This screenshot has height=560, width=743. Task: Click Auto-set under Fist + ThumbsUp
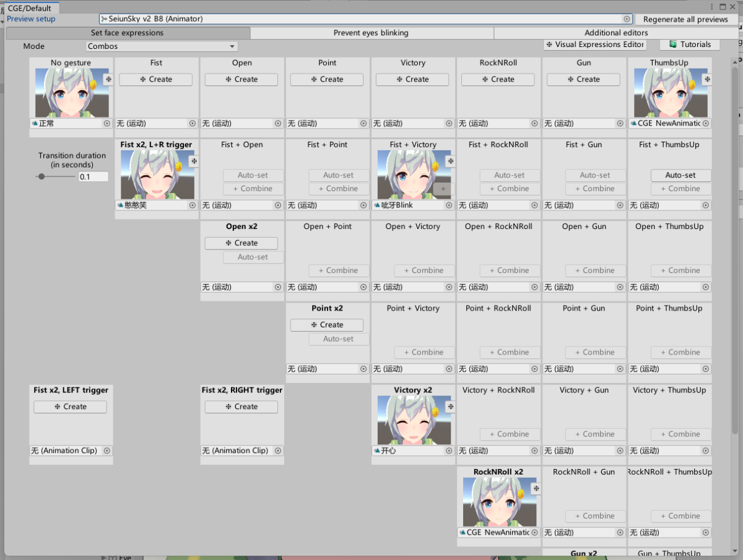(680, 175)
